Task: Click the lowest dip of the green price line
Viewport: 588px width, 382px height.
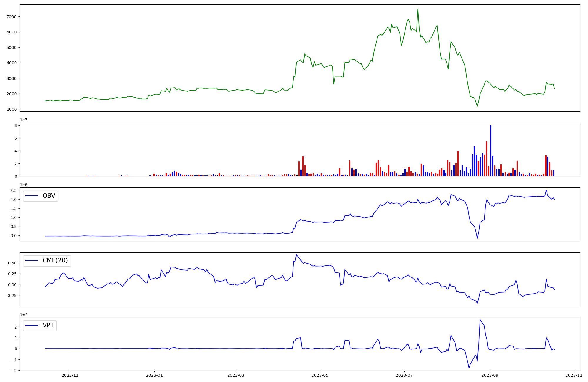Action: pos(477,106)
